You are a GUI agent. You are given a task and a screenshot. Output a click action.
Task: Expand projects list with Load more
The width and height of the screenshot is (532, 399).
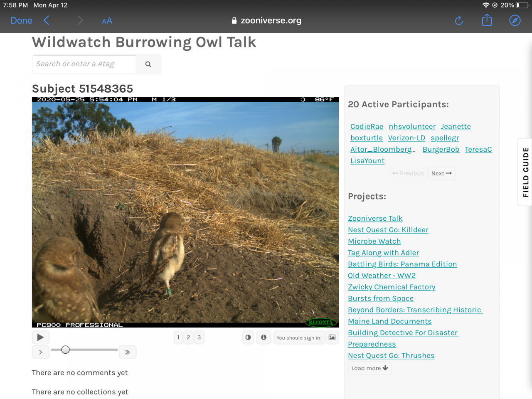point(369,368)
